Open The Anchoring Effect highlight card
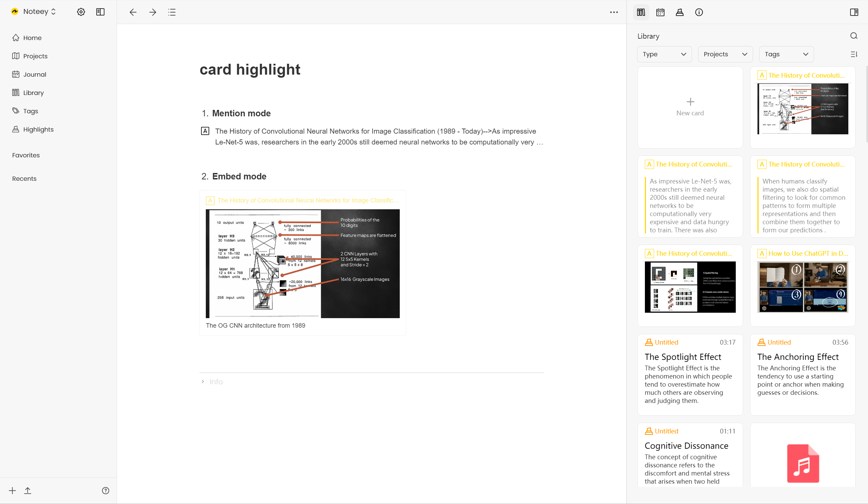This screenshot has height=504, width=868. click(x=803, y=374)
